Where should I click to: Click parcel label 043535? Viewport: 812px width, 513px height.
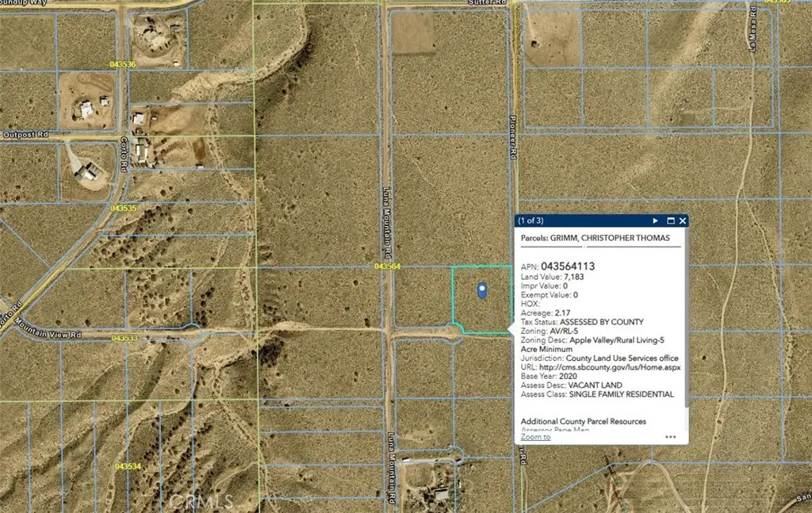click(x=124, y=209)
